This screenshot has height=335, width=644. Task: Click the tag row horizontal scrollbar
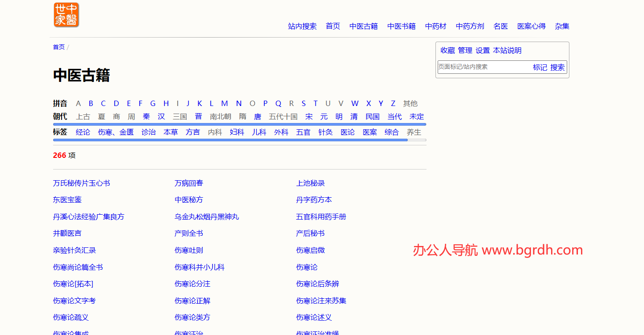(x=230, y=140)
